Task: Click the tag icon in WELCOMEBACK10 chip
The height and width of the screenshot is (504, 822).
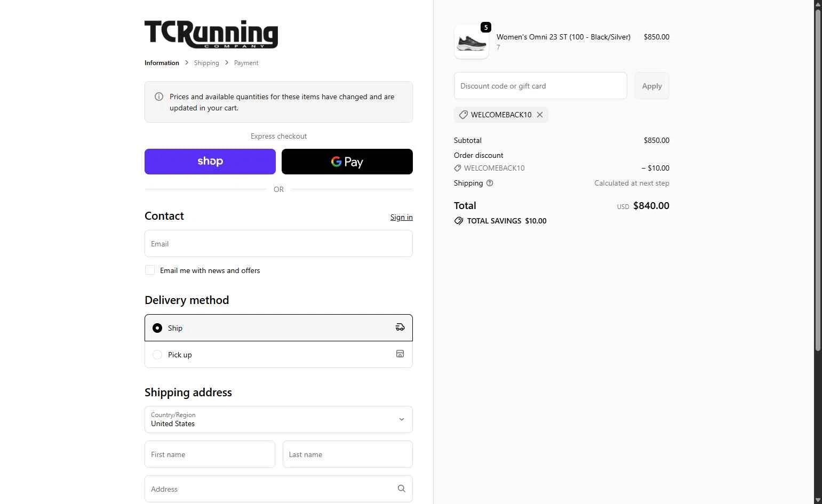Action: point(464,115)
